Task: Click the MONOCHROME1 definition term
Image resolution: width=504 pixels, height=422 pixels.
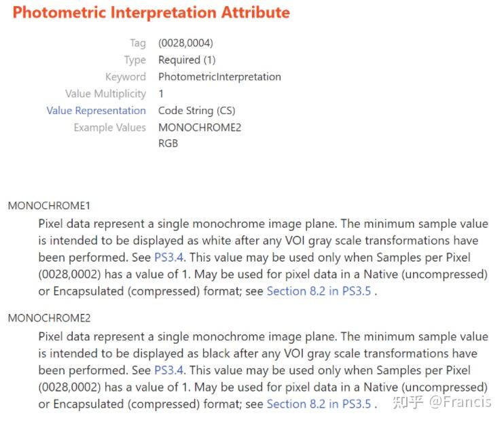Action: [49, 205]
